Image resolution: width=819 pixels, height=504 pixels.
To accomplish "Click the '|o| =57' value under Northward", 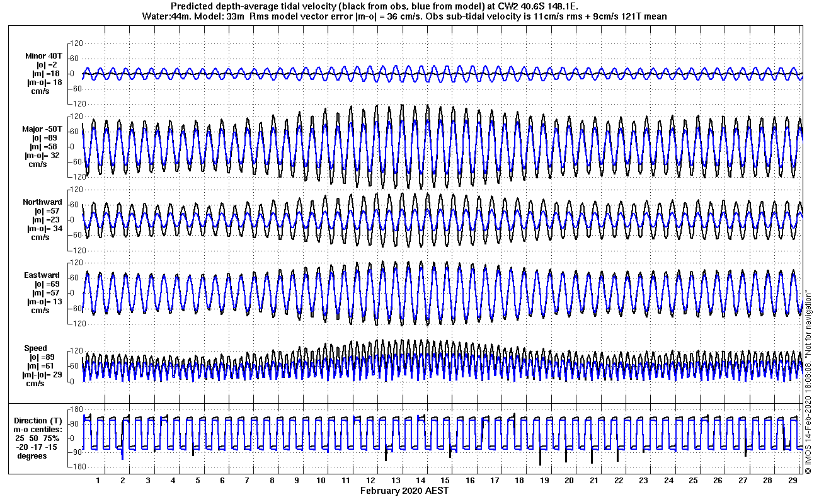I will (47, 211).
